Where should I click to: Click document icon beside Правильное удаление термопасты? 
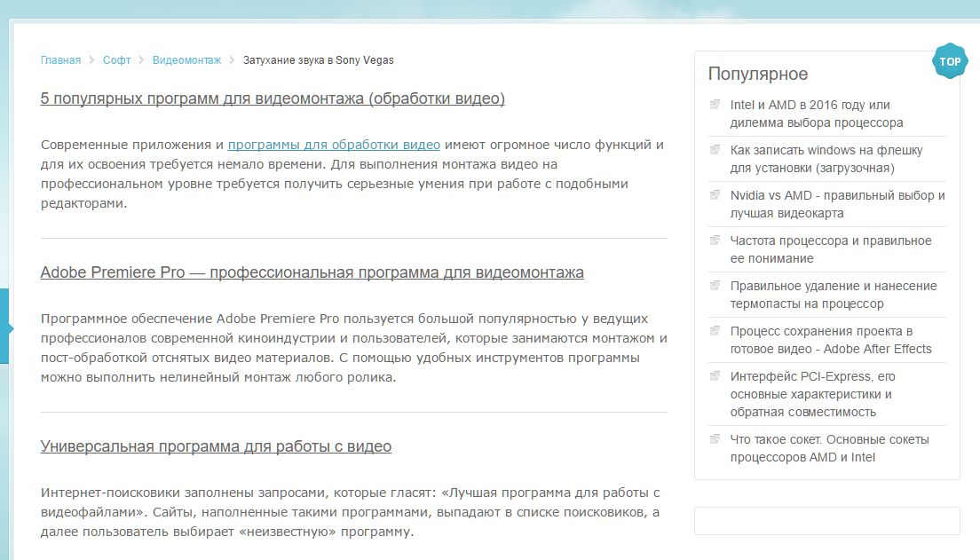(715, 286)
